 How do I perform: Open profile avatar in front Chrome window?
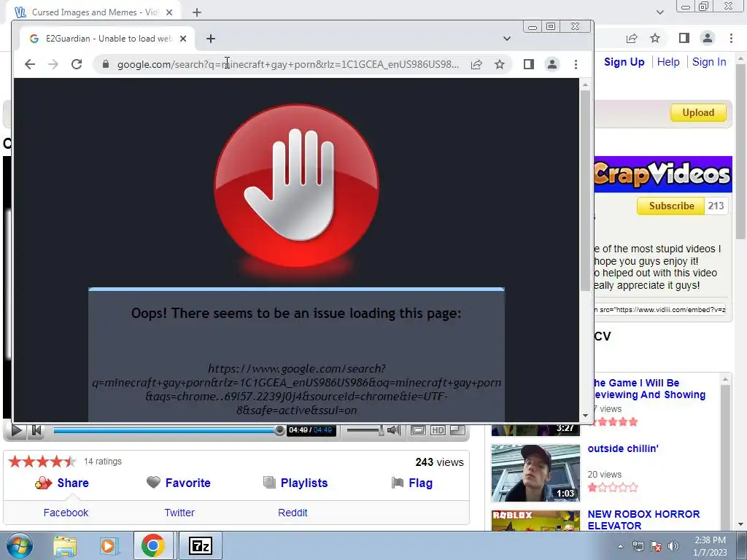551,64
